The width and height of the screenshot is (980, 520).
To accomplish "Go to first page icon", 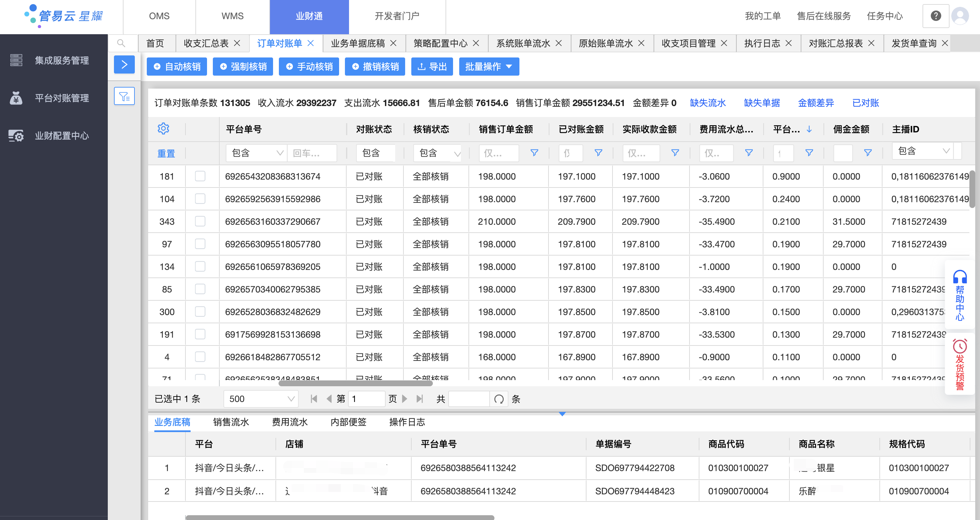I will click(x=314, y=399).
